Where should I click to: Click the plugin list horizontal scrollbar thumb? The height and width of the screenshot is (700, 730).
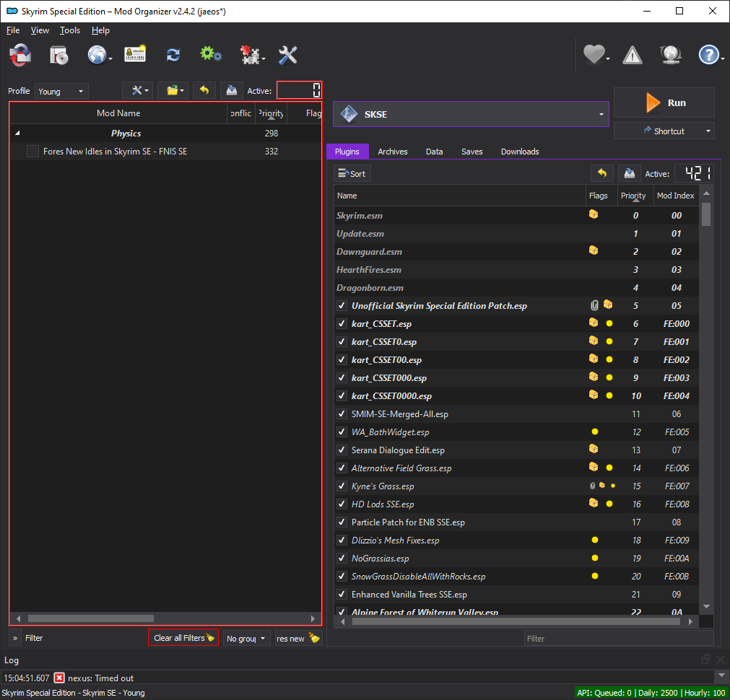click(517, 621)
